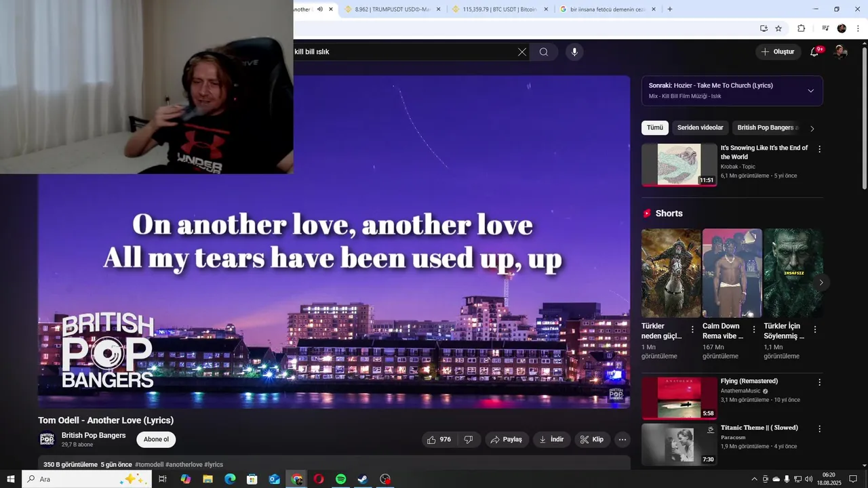This screenshot has width=868, height=488.
Task: Share the video via Paylaş
Action: tap(506, 439)
